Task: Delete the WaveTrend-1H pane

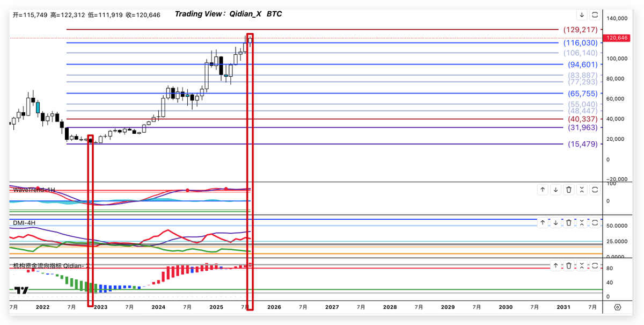Action: (569, 190)
